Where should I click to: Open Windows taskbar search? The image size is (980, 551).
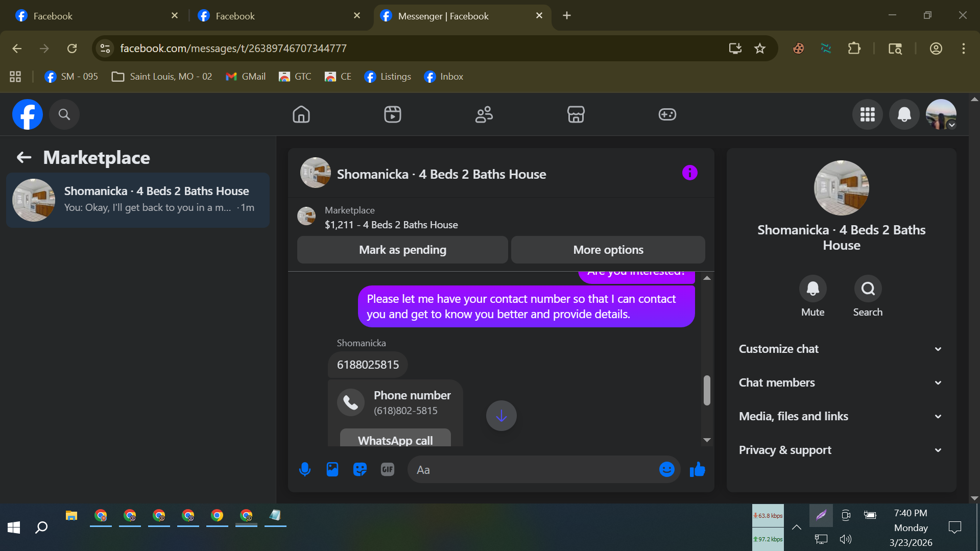[41, 528]
